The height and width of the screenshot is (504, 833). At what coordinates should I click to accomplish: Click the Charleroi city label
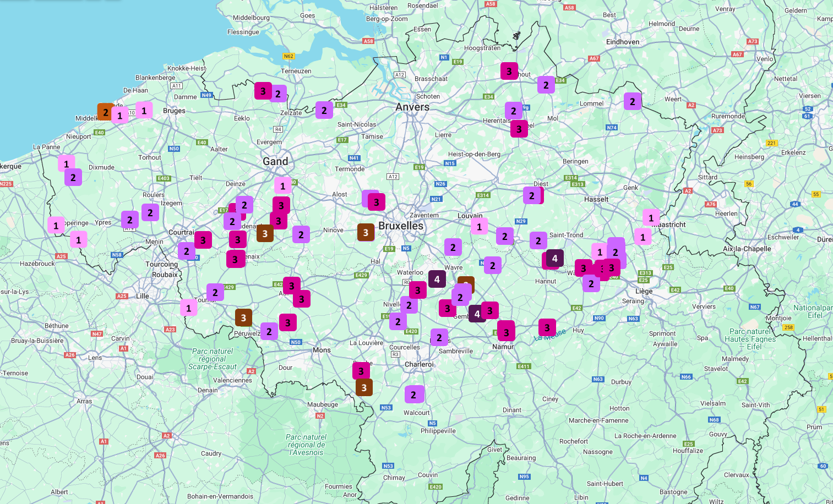(x=420, y=364)
